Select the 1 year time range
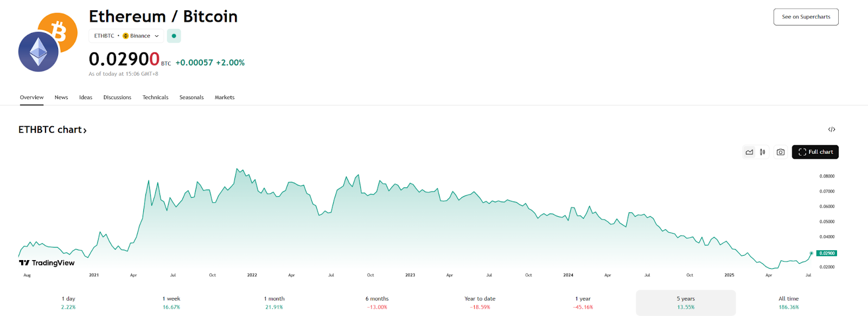 point(583,303)
